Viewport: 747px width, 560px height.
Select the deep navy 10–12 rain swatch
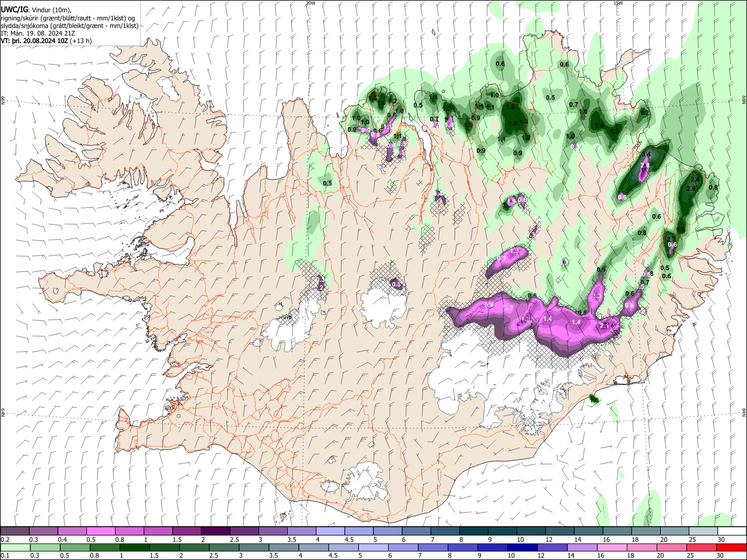tap(521, 547)
